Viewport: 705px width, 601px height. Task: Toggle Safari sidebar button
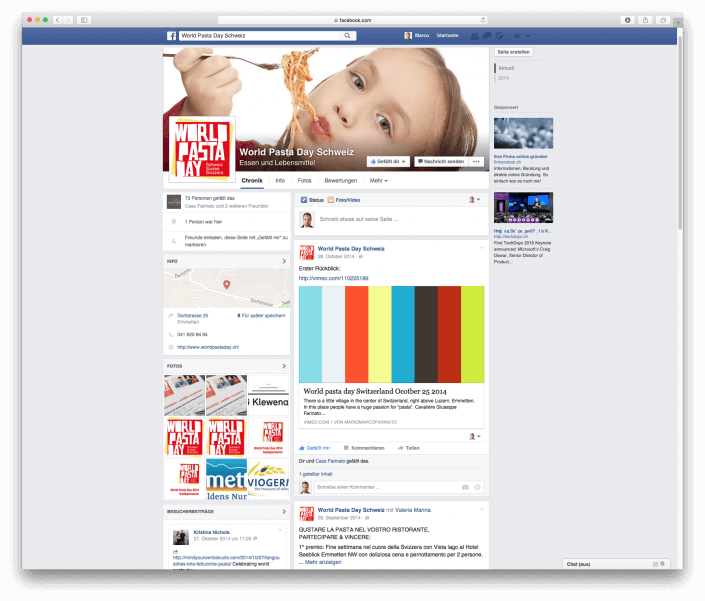pyautogui.click(x=84, y=20)
